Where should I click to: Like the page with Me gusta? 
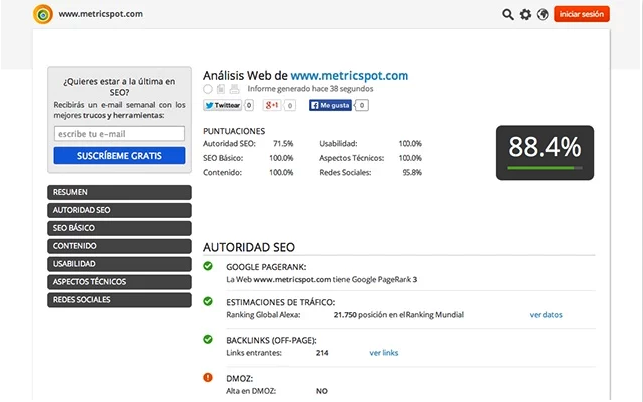(330, 105)
